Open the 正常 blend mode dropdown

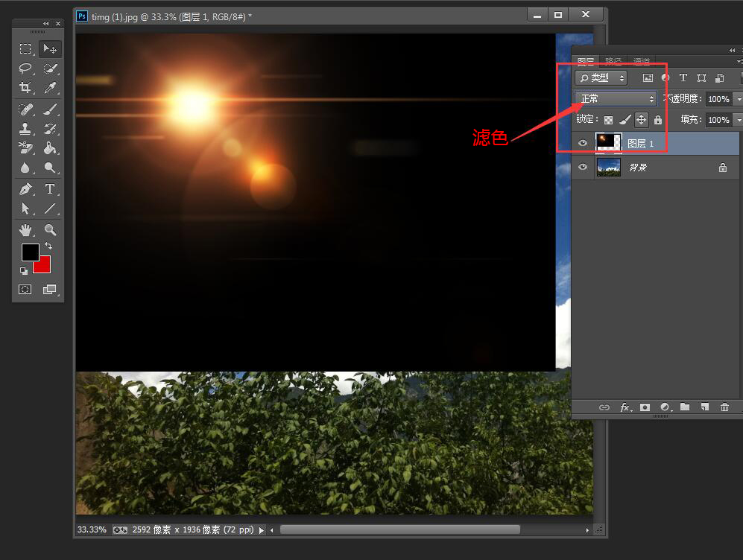point(616,98)
